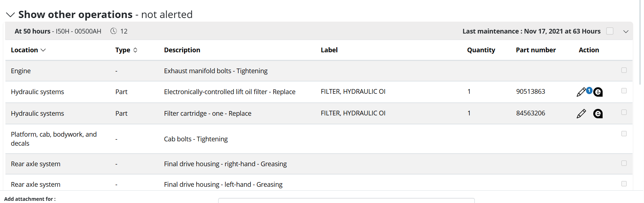Check the box for the 50 hours group header
This screenshot has height=203, width=644.
point(610,31)
